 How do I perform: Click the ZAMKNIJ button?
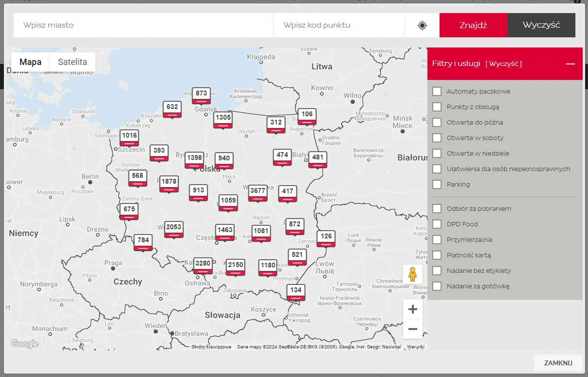click(558, 363)
